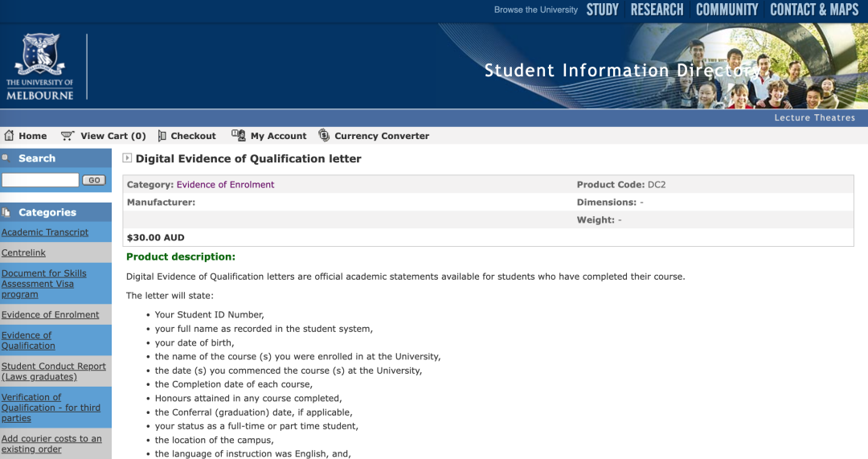
Task: Open the STUDY top navigation link
Action: click(602, 10)
